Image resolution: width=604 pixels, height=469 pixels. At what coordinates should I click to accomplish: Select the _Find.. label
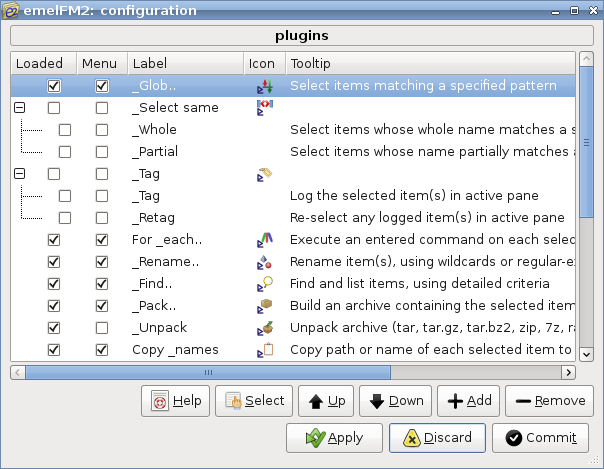click(152, 284)
